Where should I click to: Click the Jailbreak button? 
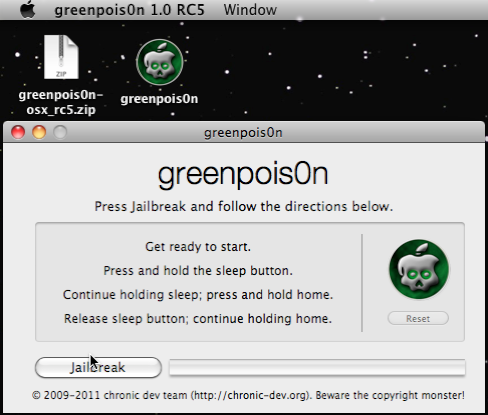(x=98, y=367)
